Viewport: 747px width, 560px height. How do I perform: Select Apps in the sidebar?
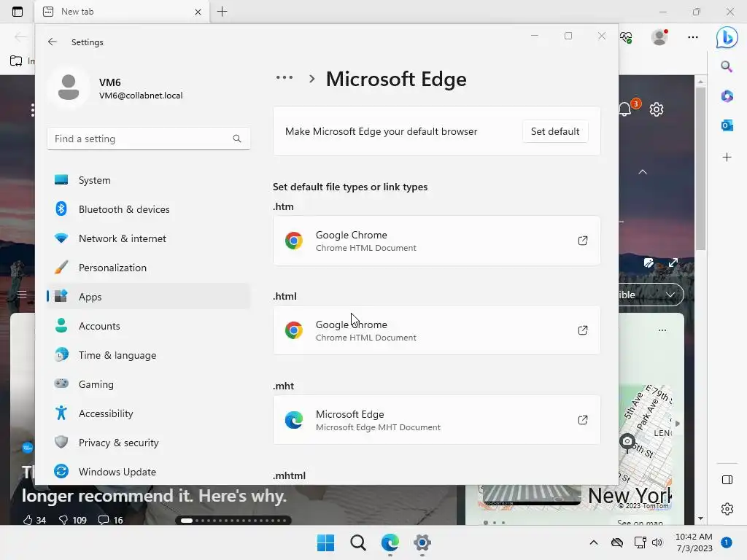pyautogui.click(x=149, y=297)
